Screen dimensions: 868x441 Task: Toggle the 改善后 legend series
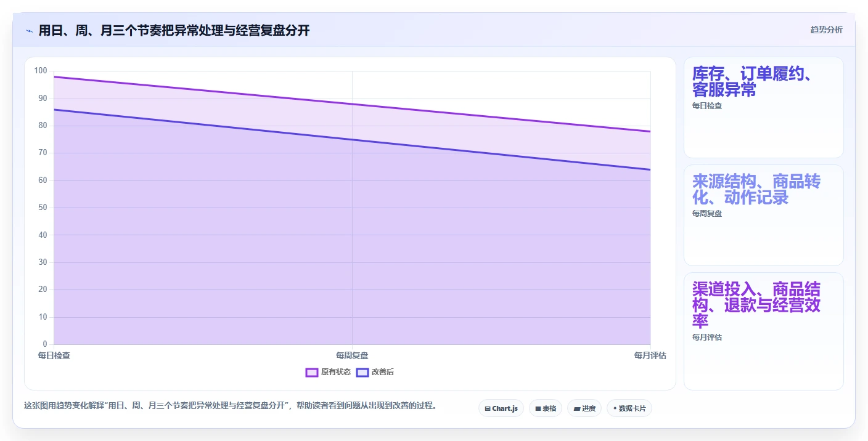pyautogui.click(x=375, y=372)
